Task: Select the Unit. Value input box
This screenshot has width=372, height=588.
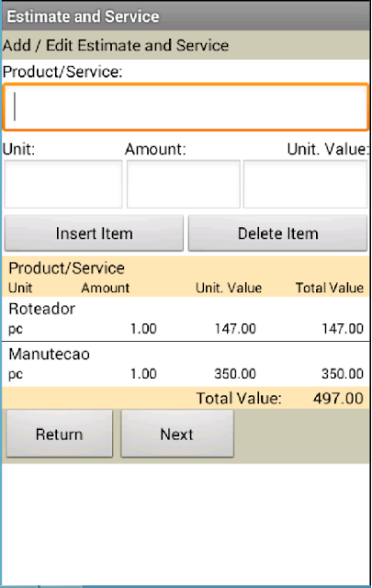Action: point(305,184)
